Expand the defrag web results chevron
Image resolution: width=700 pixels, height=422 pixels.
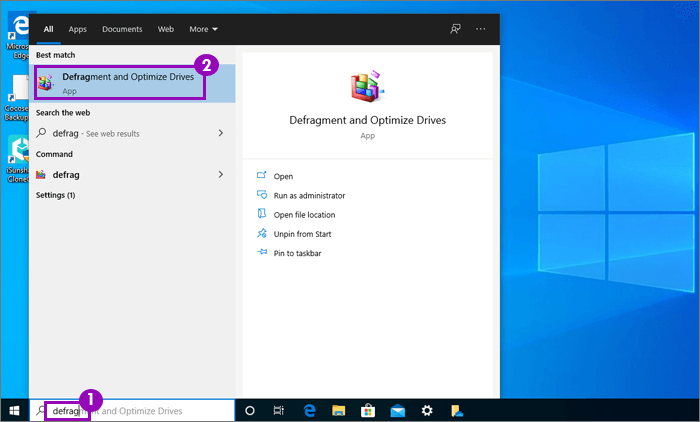(x=221, y=133)
